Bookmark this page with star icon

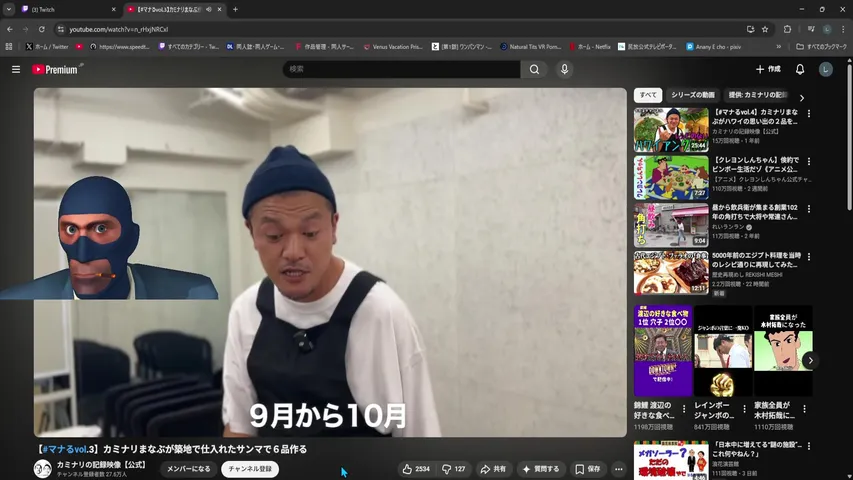point(765,29)
